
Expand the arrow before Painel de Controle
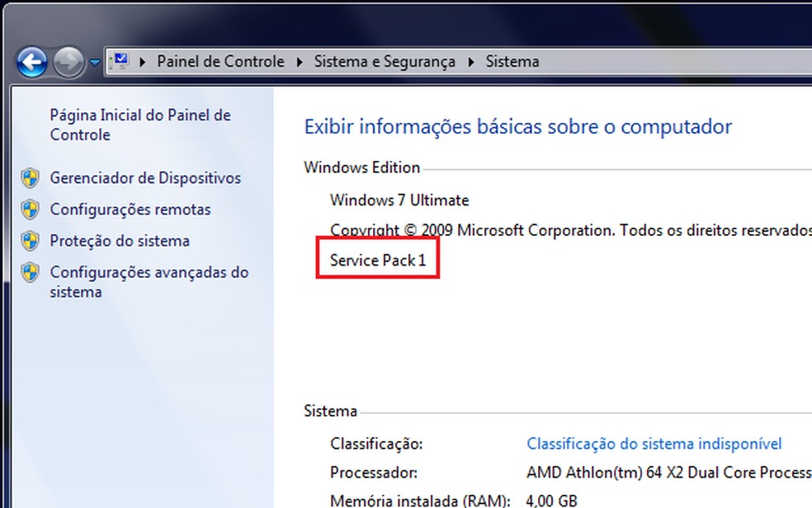[144, 62]
